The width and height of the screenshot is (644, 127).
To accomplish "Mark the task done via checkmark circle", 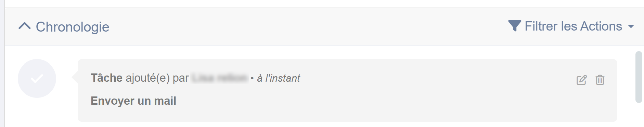I will click(x=37, y=78).
